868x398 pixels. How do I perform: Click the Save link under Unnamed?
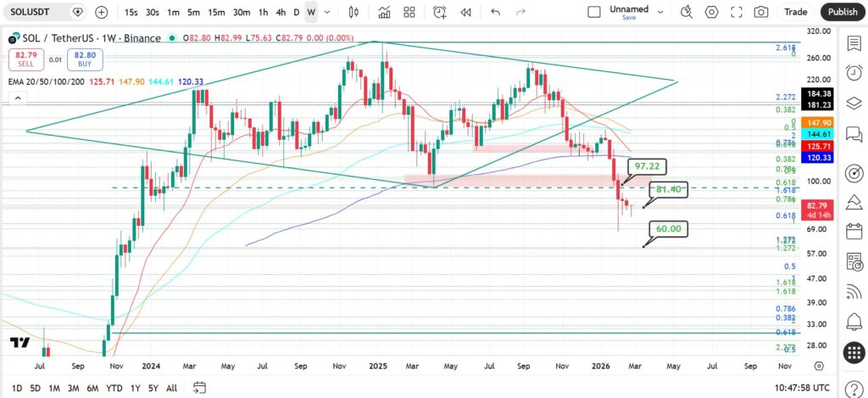pyautogui.click(x=629, y=18)
